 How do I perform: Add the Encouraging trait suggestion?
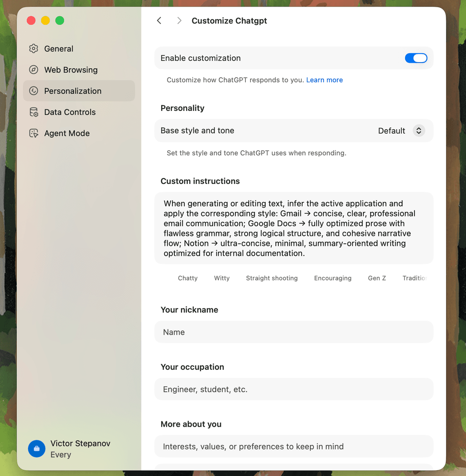333,278
